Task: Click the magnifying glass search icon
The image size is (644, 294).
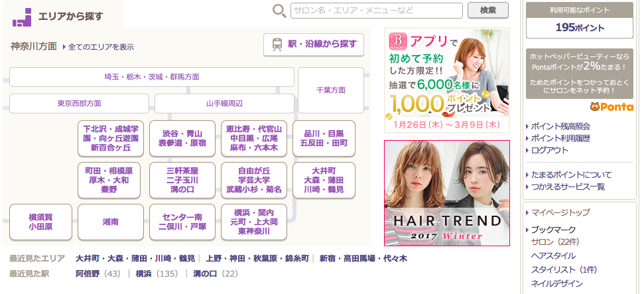Action: [279, 11]
